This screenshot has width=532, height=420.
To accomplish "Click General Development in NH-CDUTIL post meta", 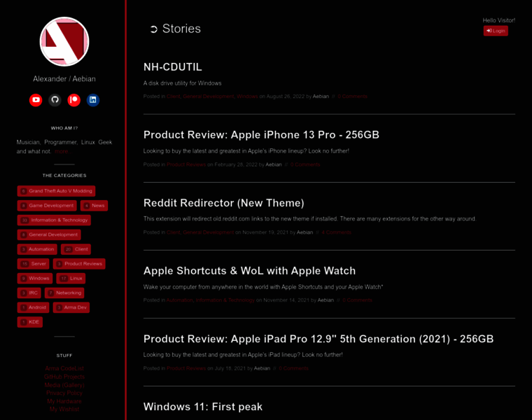I will (209, 97).
